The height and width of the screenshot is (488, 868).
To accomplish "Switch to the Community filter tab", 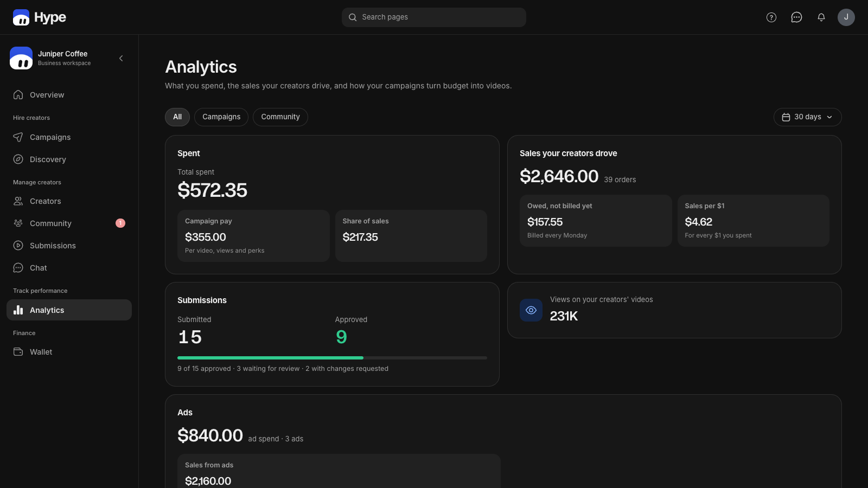I will coord(280,117).
